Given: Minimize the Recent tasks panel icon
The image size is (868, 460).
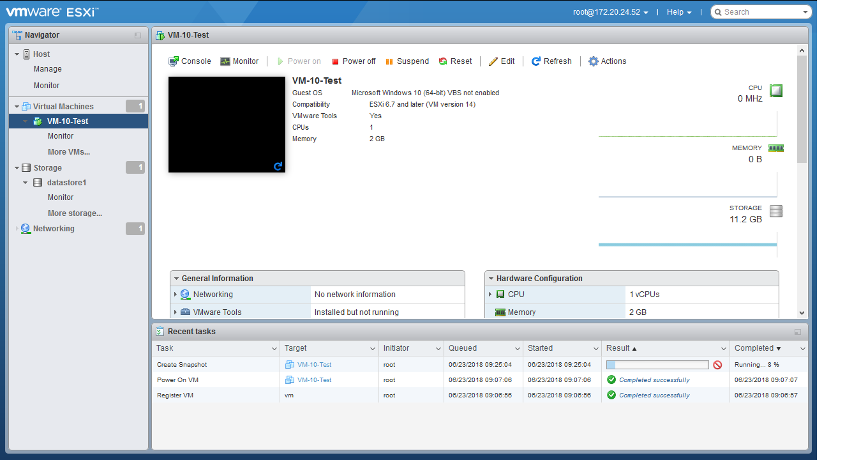Looking at the screenshot, I should (x=798, y=332).
